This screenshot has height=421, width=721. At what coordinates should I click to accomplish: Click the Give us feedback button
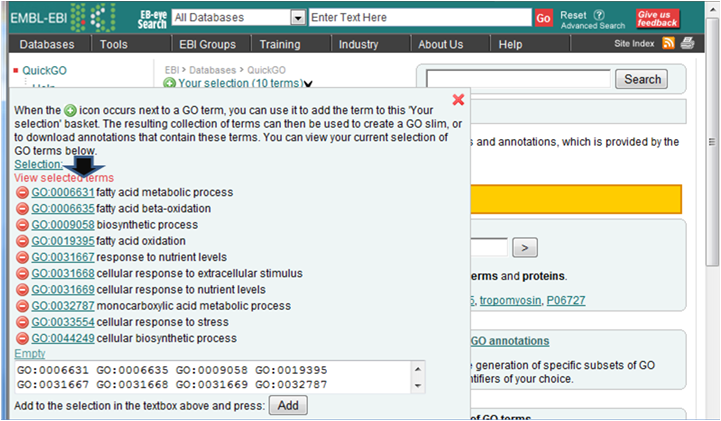tap(658, 19)
